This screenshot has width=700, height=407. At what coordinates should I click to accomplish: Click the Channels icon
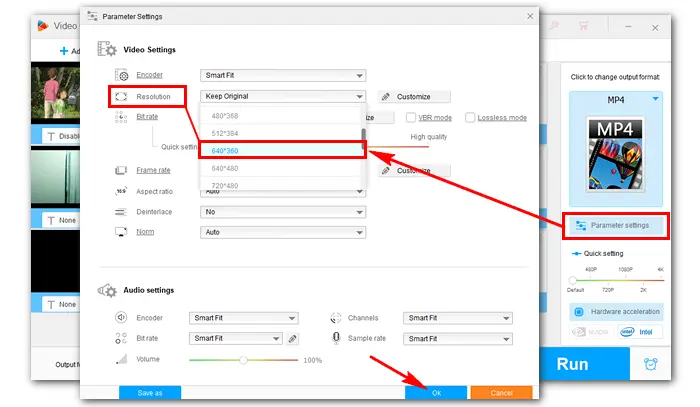pyautogui.click(x=336, y=318)
